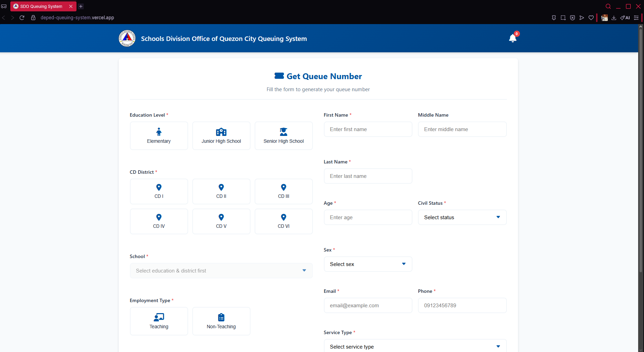Click the heart bookmark icon

click(591, 18)
